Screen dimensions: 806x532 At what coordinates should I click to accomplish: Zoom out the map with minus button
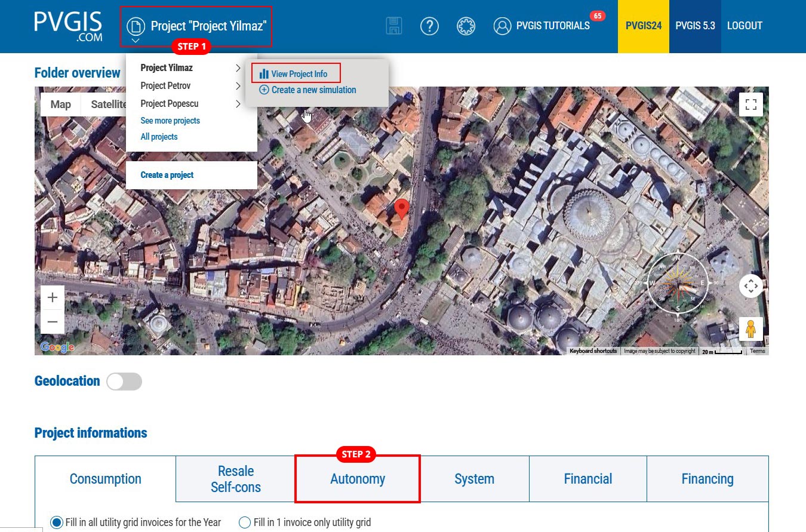(x=53, y=322)
